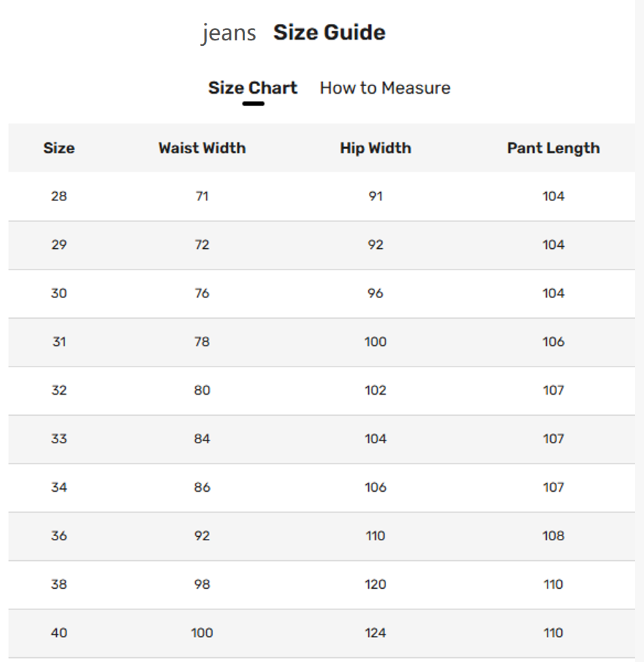Click hip width value 124

375,633
